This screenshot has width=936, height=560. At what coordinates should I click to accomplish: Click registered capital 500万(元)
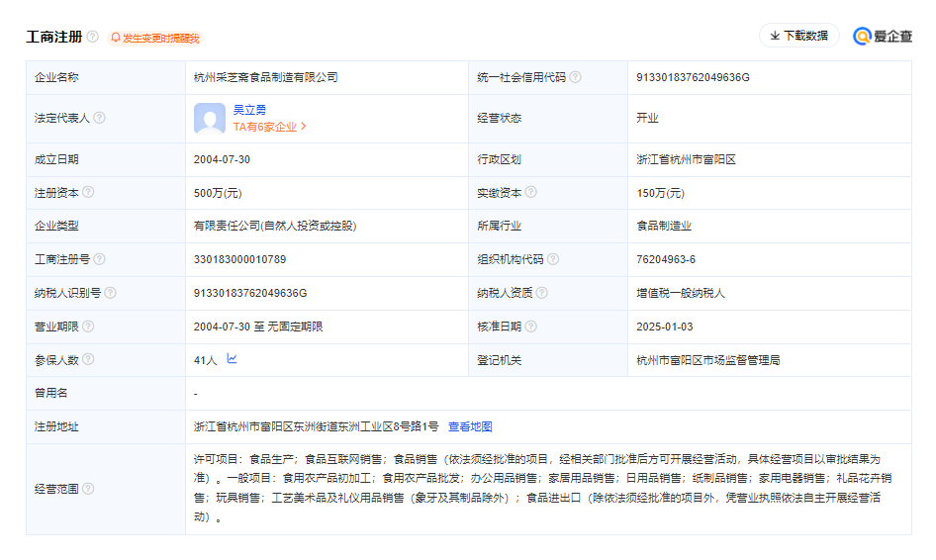click(218, 193)
